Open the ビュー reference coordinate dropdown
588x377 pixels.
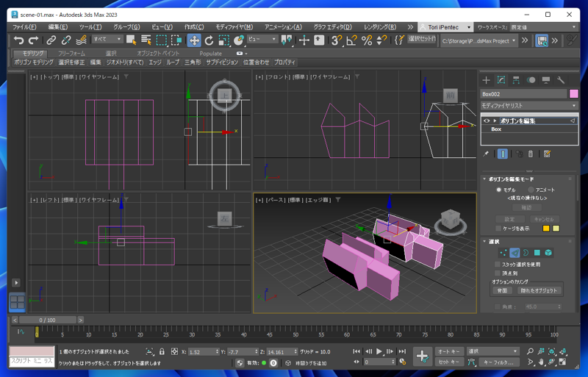point(262,39)
